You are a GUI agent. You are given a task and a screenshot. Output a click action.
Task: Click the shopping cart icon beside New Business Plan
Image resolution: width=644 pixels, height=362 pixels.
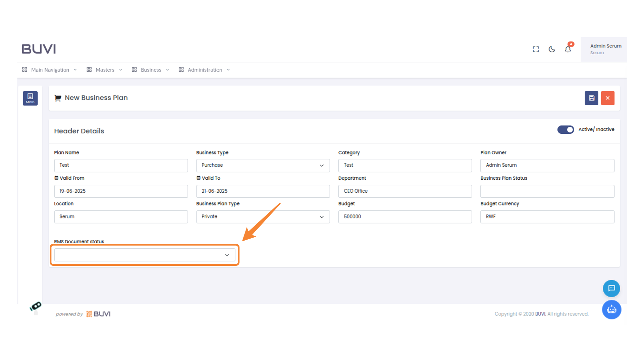pyautogui.click(x=58, y=98)
